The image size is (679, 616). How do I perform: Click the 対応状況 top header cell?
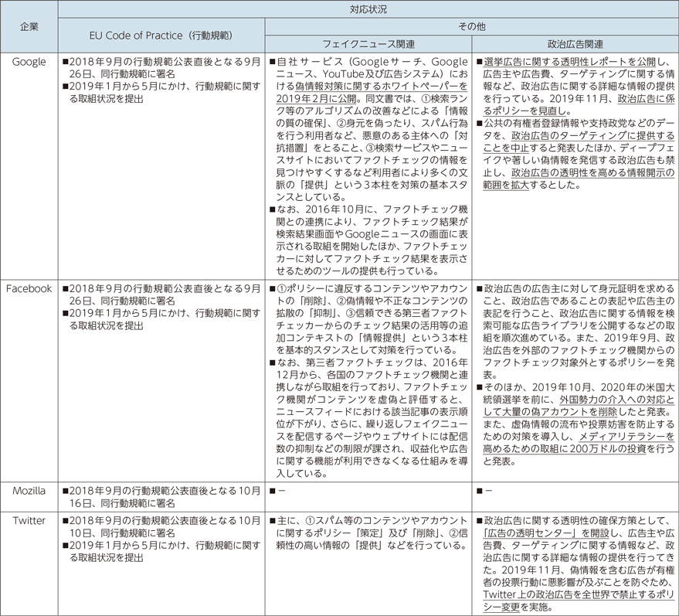point(368,9)
